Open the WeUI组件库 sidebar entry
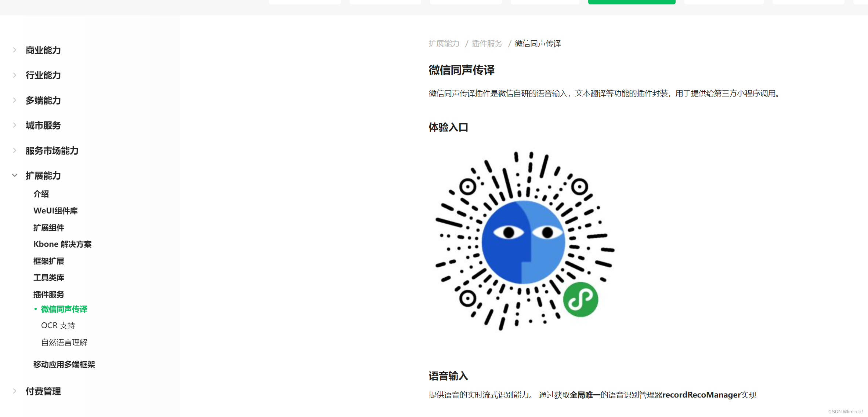Screen dimensions: 868x417 click(x=55, y=211)
